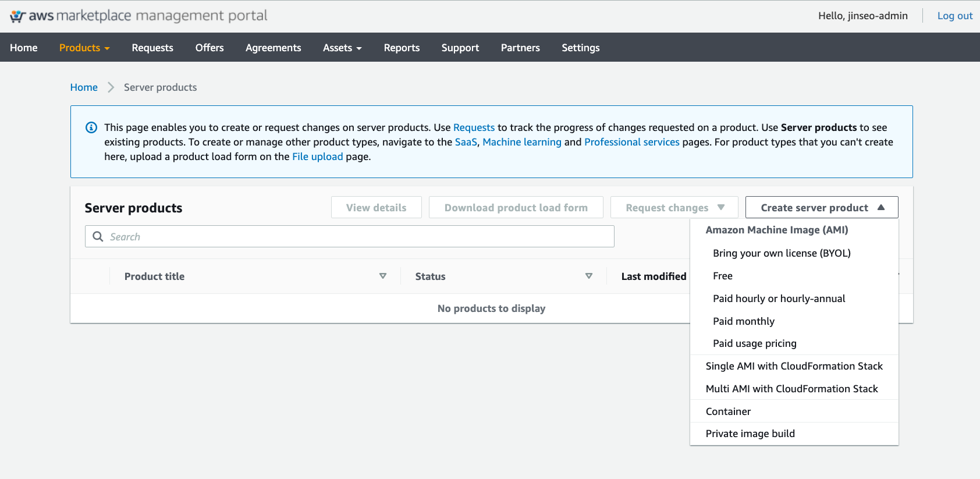Sort by Status column arrow
Screen dimensions: 980x479
pyautogui.click(x=589, y=276)
